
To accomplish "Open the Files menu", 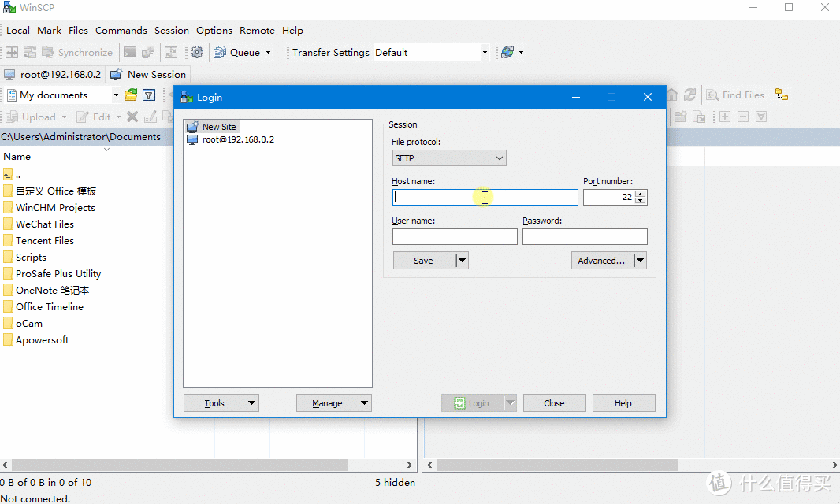I will pos(78,31).
